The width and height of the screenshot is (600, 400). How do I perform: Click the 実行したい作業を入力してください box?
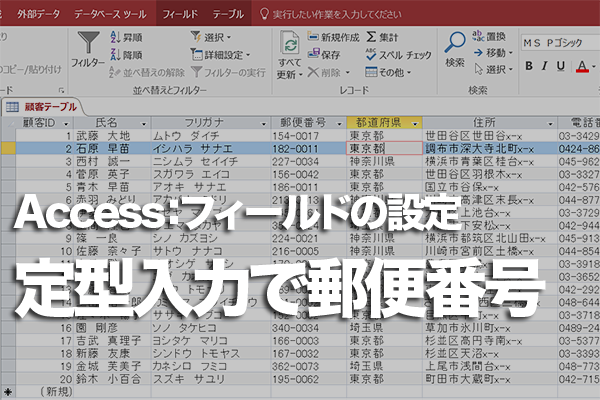click(x=337, y=14)
